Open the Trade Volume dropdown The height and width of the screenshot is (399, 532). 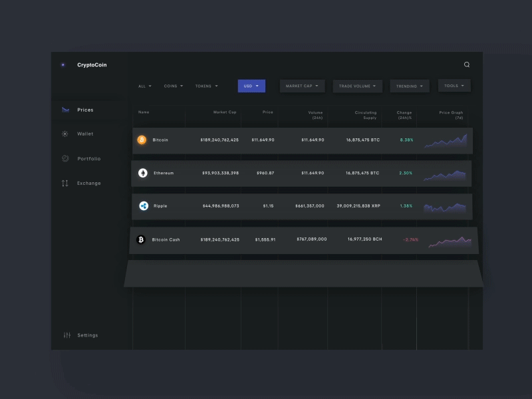[x=357, y=86]
